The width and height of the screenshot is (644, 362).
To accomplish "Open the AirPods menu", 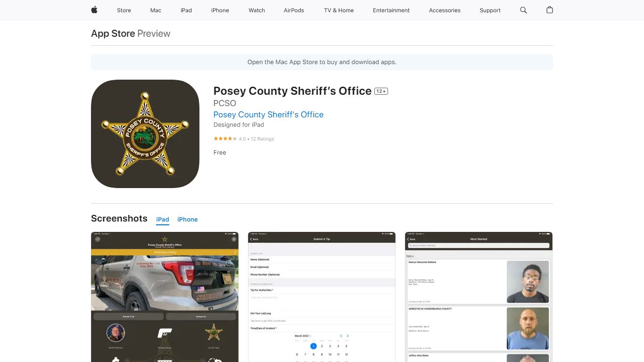I will [x=294, y=10].
